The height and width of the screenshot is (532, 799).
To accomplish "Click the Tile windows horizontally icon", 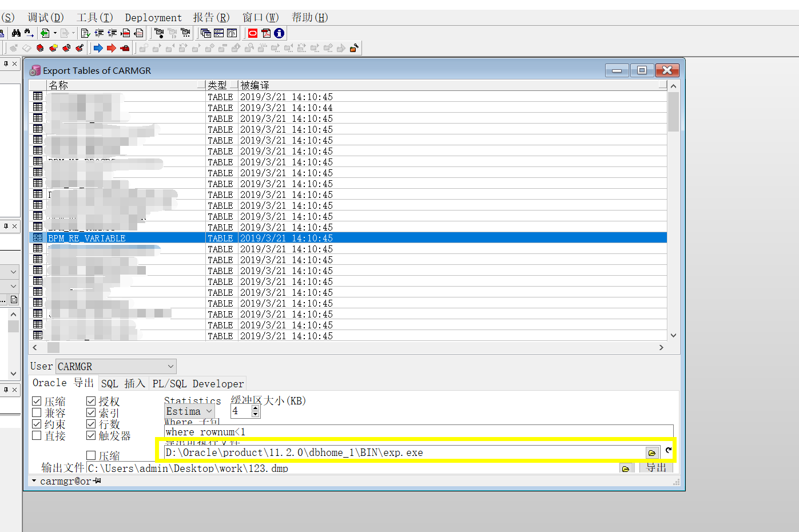I will pos(219,33).
